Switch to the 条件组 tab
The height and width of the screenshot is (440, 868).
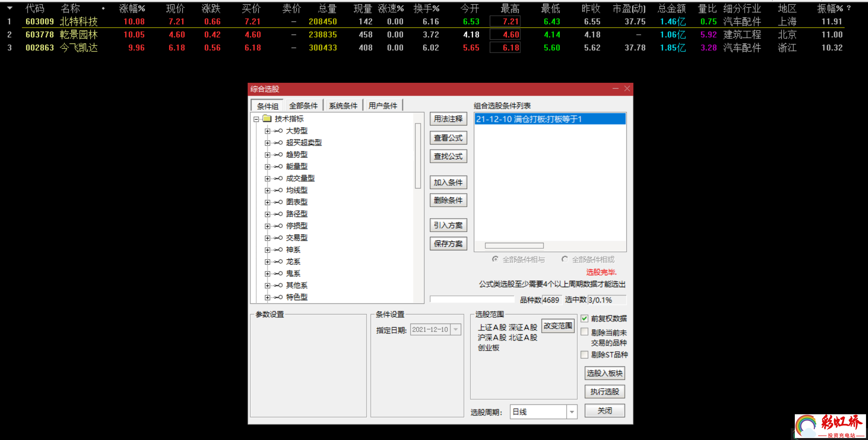click(x=267, y=106)
